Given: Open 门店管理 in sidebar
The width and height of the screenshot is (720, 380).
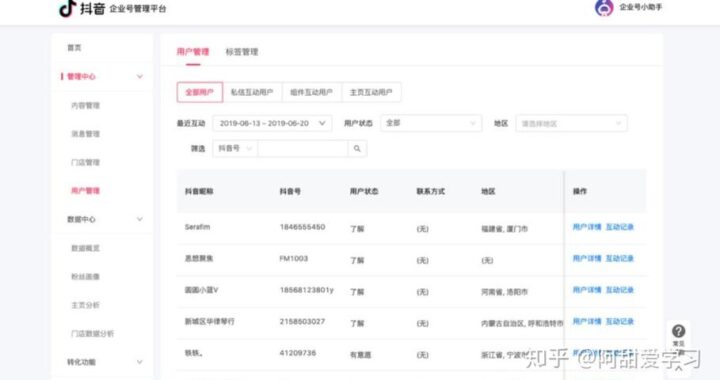Looking at the screenshot, I should 85,162.
